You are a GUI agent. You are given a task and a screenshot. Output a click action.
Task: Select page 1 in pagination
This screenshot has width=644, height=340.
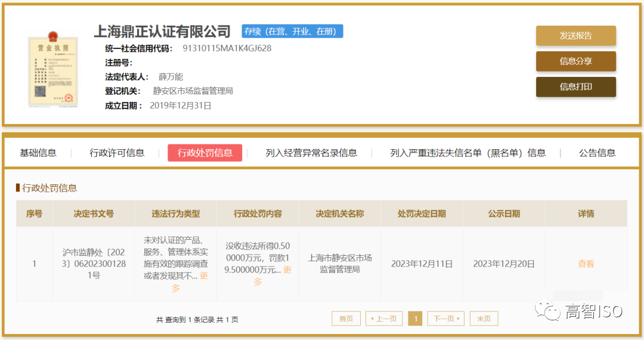pyautogui.click(x=415, y=319)
